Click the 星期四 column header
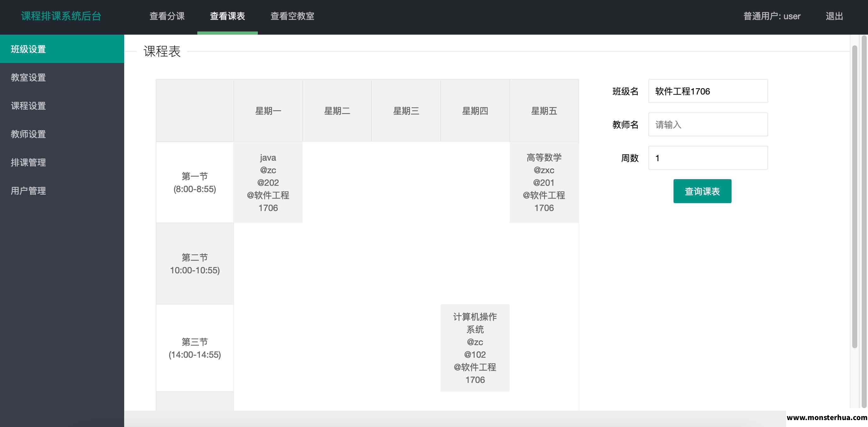This screenshot has width=868, height=427. coord(475,111)
